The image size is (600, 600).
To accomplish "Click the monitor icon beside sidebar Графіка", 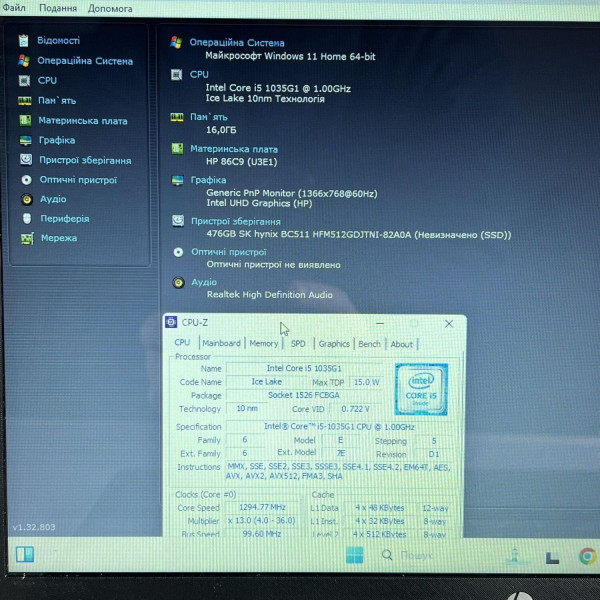I will (26, 140).
